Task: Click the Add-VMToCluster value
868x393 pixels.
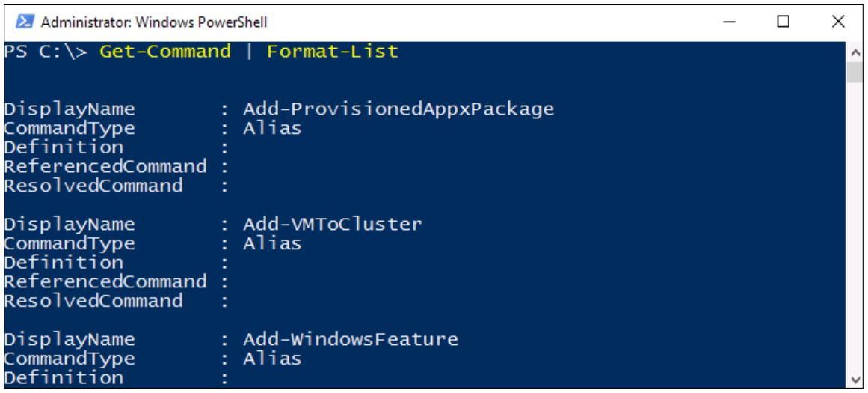Action: (333, 224)
